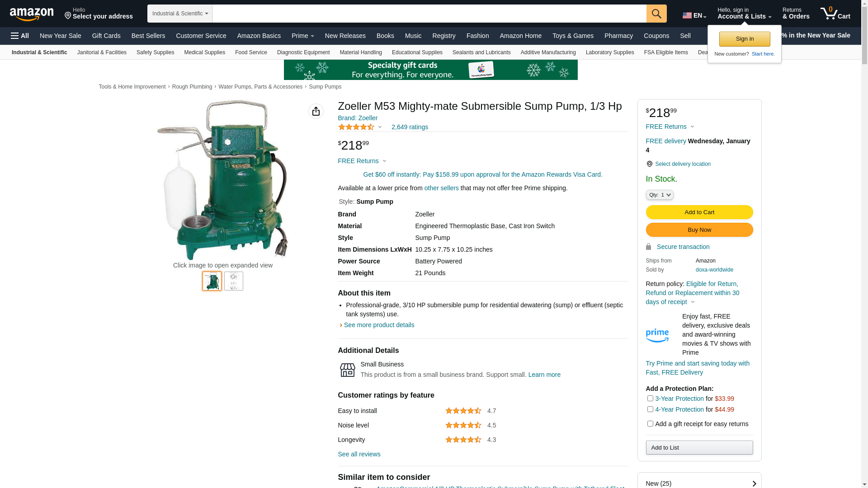Viewport: 868px width, 488px height.
Task: Click the search magnifier button
Action: (x=656, y=14)
